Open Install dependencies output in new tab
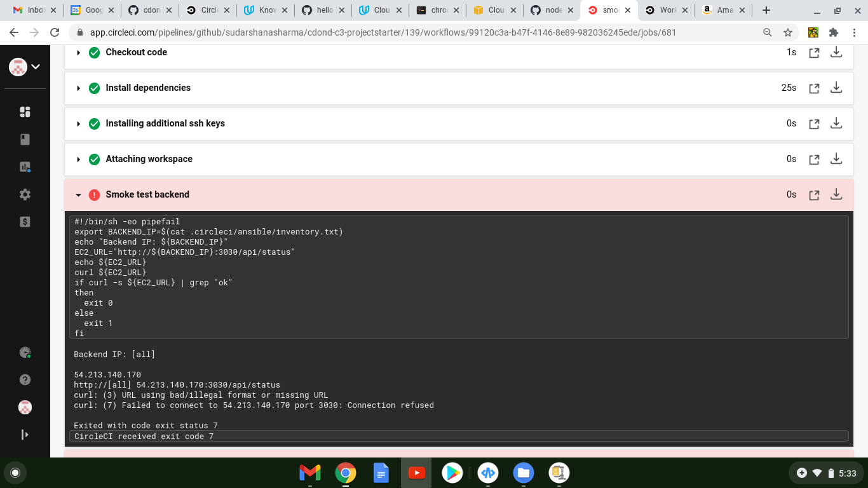 click(x=814, y=88)
